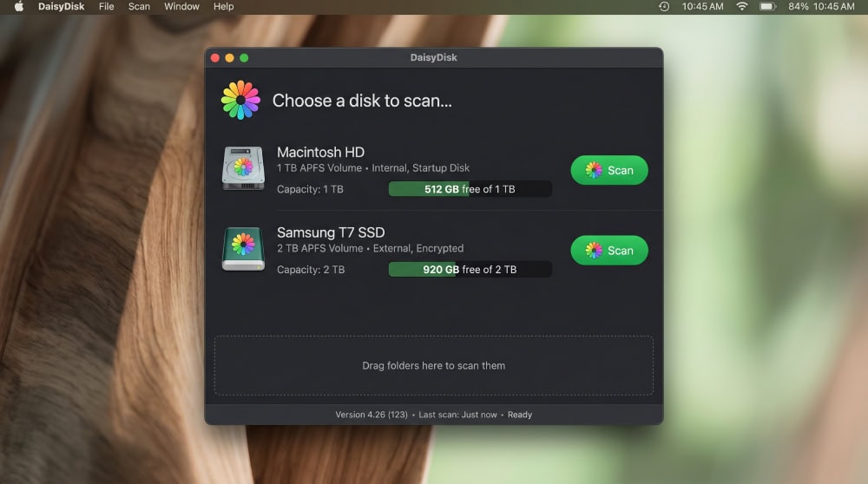This screenshot has width=868, height=484.
Task: Minimize DaisyDisk window with yellow button
Action: [x=230, y=58]
